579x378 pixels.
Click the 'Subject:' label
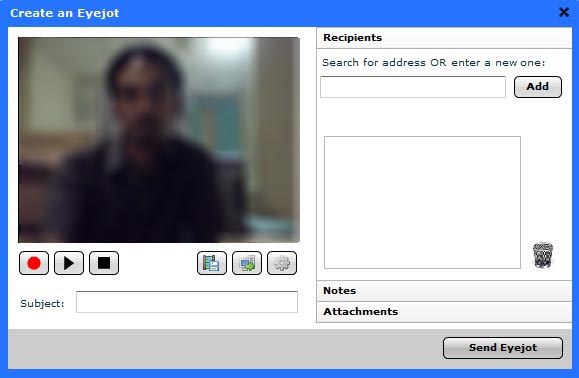[x=42, y=303]
